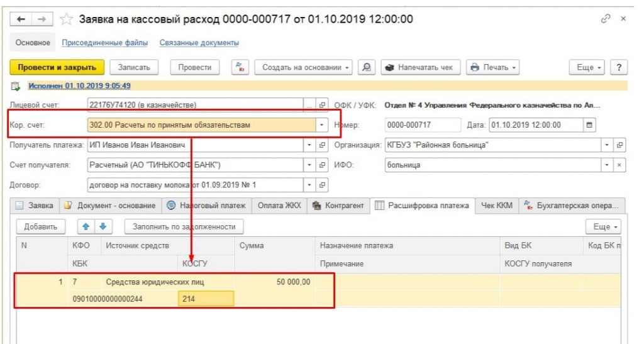Move row up with blue up arrow
The image size is (644, 344).
tap(86, 226)
